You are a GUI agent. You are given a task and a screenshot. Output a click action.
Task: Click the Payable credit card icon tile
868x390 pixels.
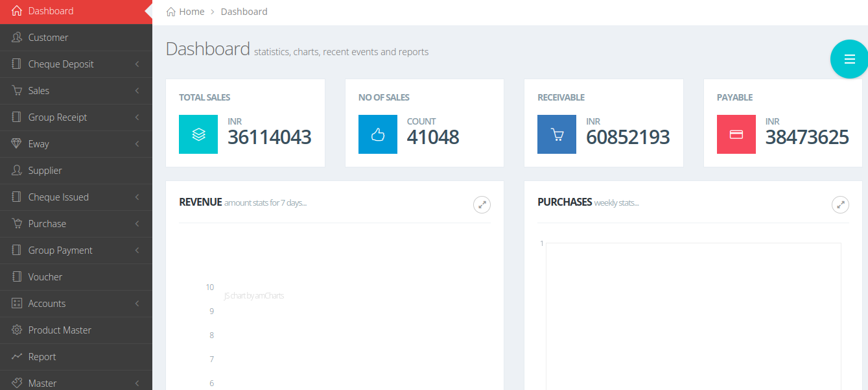click(x=736, y=134)
